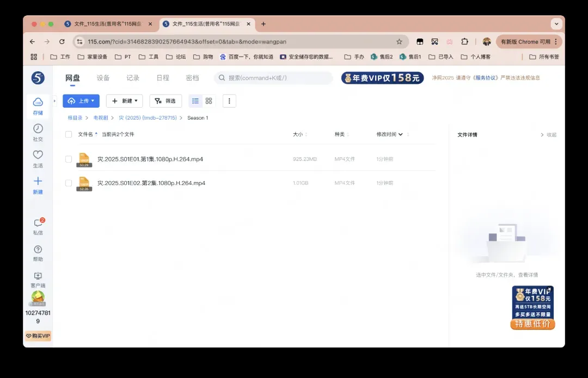Bookmark this page with the star icon
588x378 pixels.
pos(399,41)
